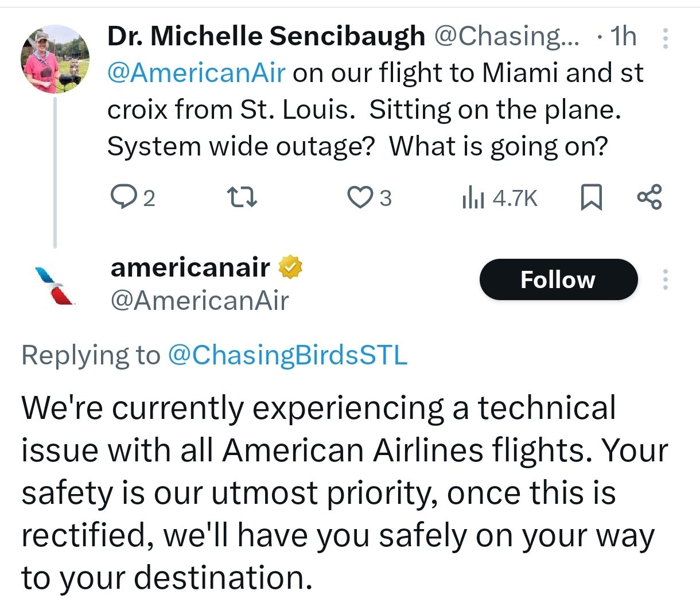This screenshot has height=610, width=700.
Task: Like the tweet with the heart icon
Action: [360, 197]
